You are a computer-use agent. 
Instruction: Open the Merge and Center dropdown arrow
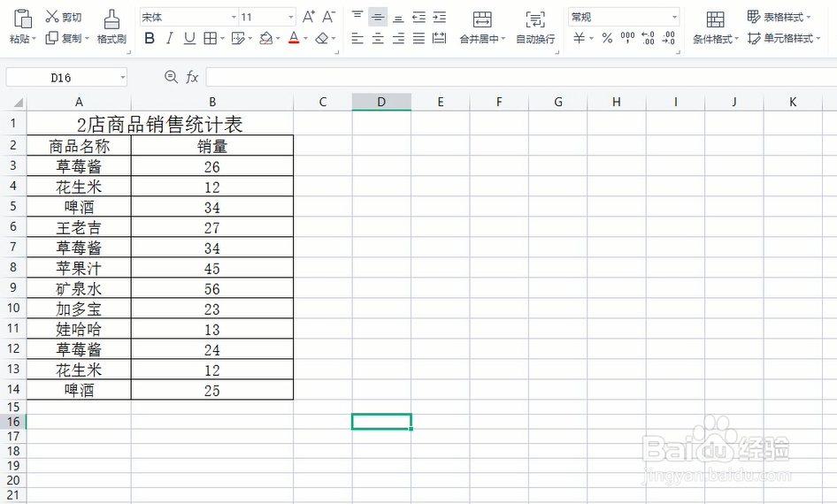tap(503, 38)
